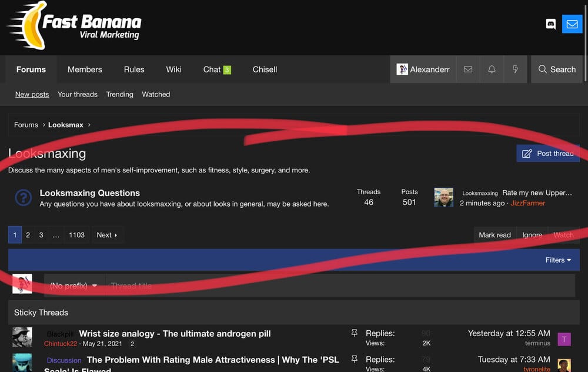Expand the Filters dropdown
Viewport: 588px width, 372px height.
[558, 260]
